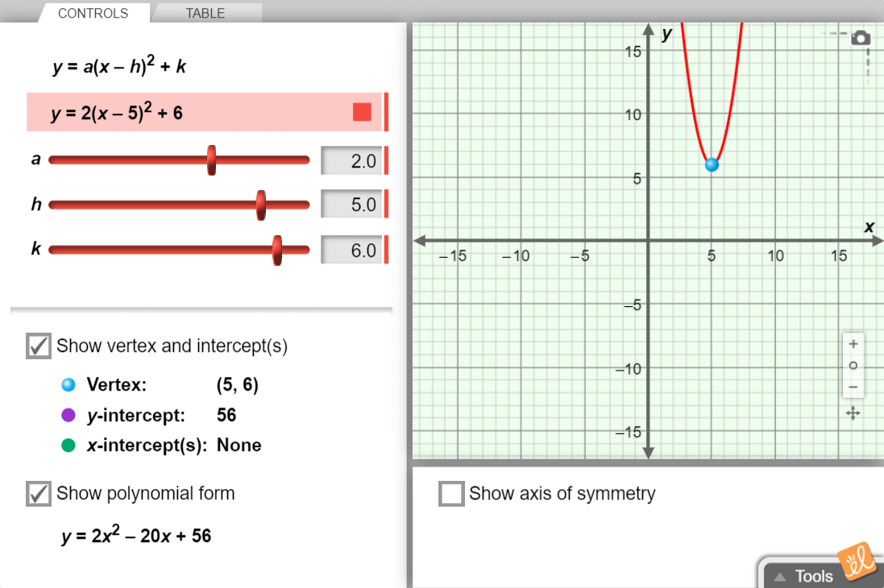The height and width of the screenshot is (588, 884).
Task: Reset zoom with the circle icon
Action: [853, 365]
